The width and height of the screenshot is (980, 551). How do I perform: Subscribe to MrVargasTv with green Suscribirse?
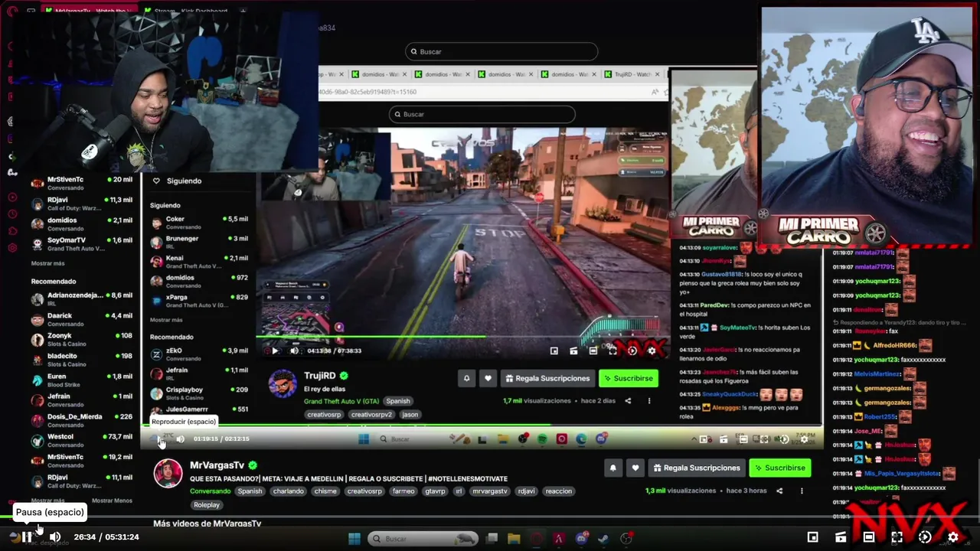point(779,468)
